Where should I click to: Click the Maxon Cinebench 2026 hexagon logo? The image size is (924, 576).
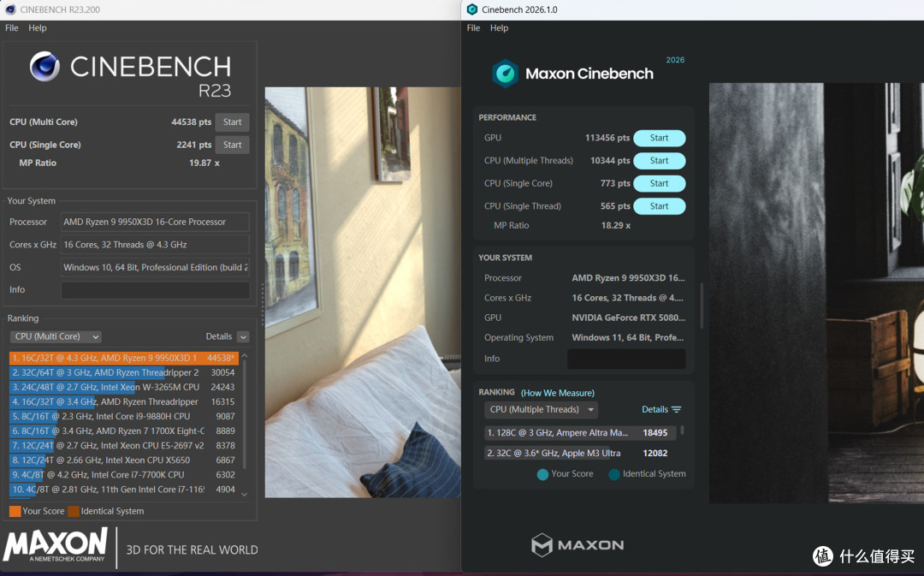point(505,74)
